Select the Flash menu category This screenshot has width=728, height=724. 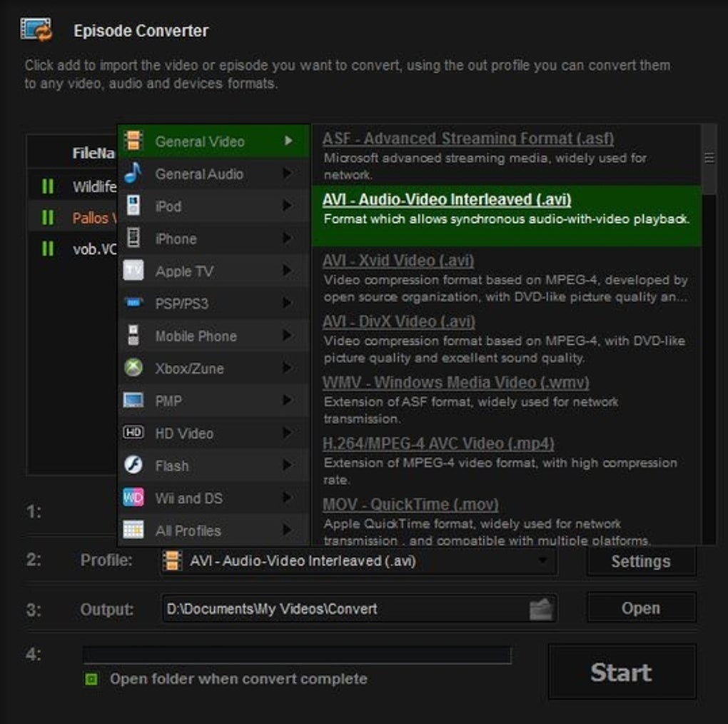213,466
